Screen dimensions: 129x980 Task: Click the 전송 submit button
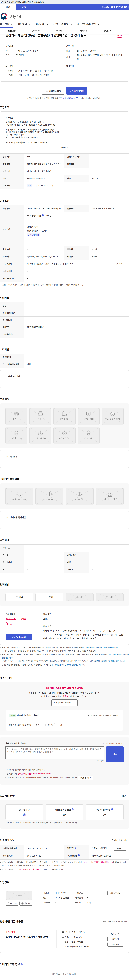(x=115, y=754)
